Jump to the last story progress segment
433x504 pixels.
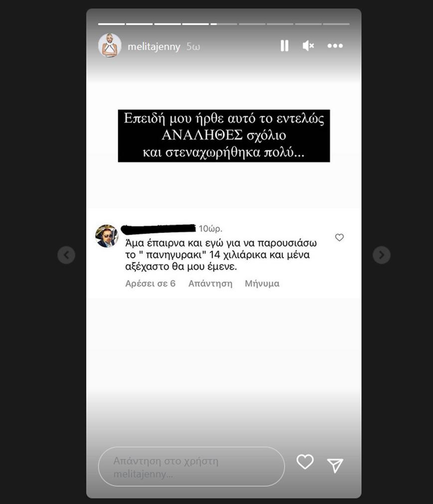point(336,24)
